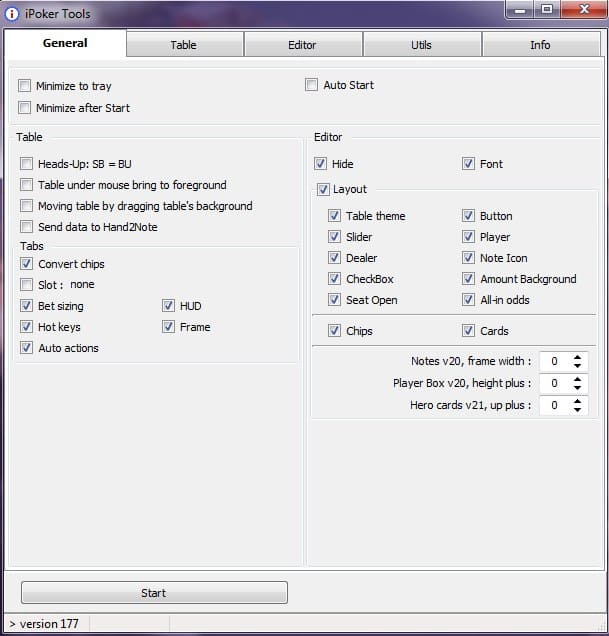Uncheck the Dealer option
The image size is (609, 636).
pos(334,258)
